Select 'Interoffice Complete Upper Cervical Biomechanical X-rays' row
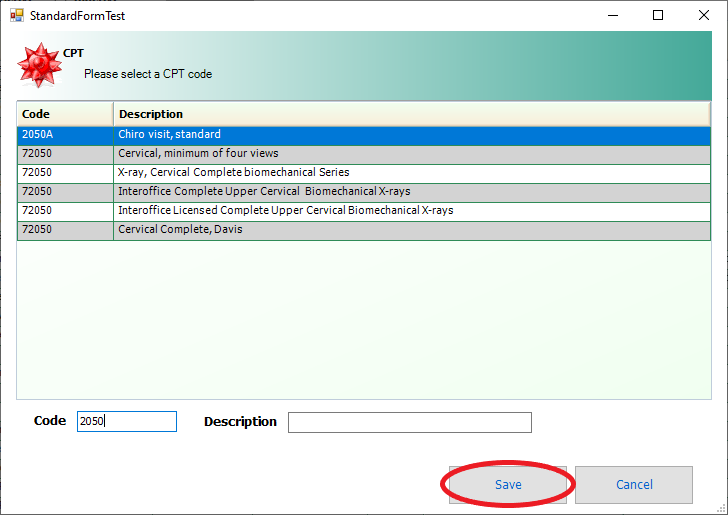 click(x=364, y=192)
